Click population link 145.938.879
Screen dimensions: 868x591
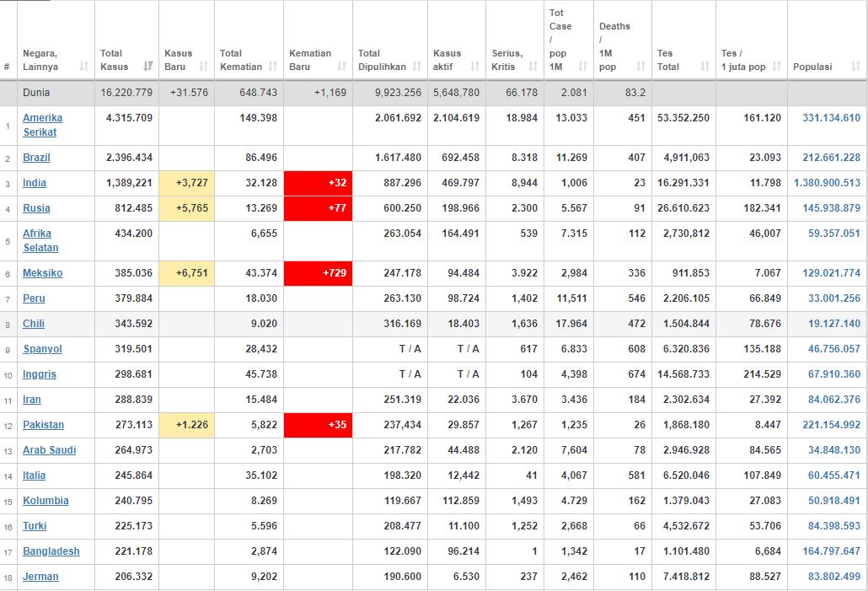832,208
